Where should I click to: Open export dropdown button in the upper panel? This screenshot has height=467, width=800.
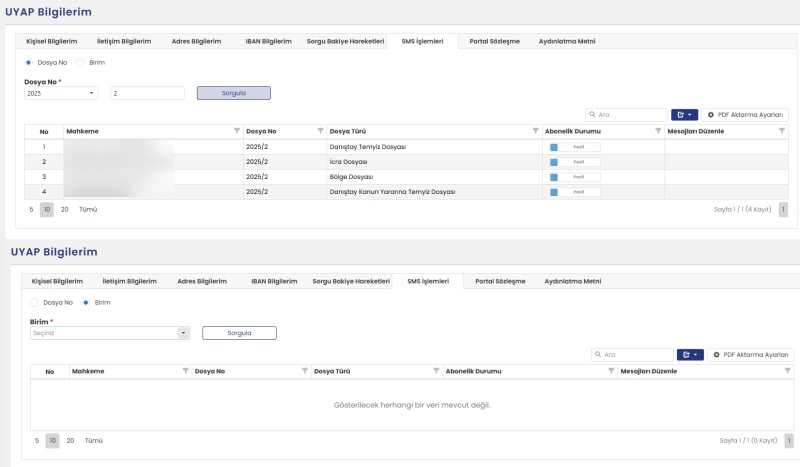click(685, 115)
